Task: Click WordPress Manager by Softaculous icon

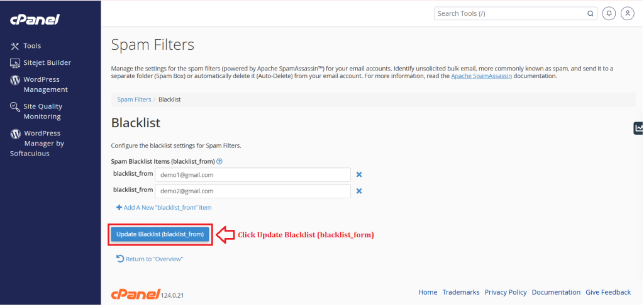Action: [x=15, y=133]
